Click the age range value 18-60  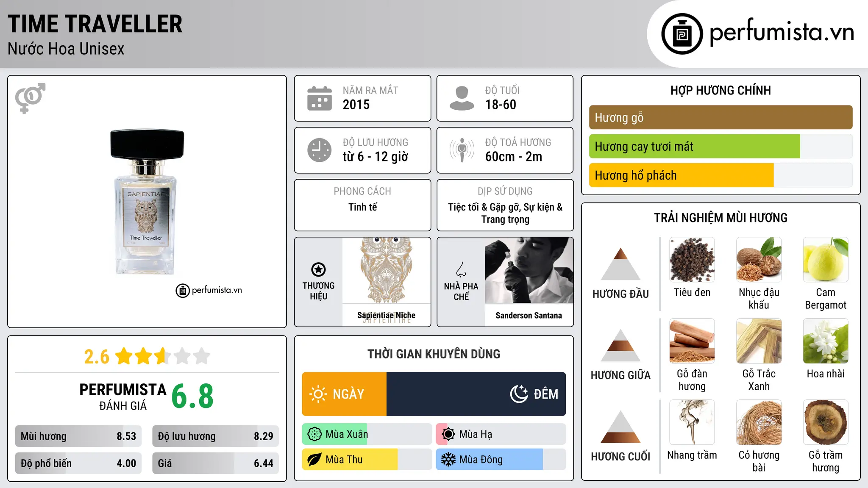point(501,105)
